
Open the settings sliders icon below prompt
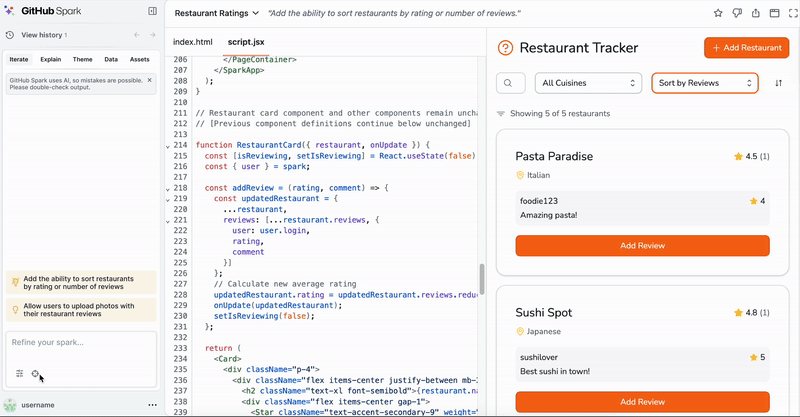[19, 374]
